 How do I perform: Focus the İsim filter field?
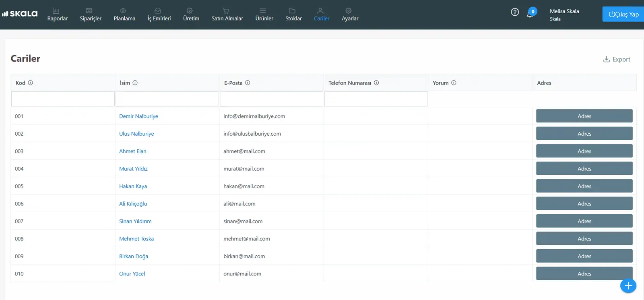pos(167,99)
